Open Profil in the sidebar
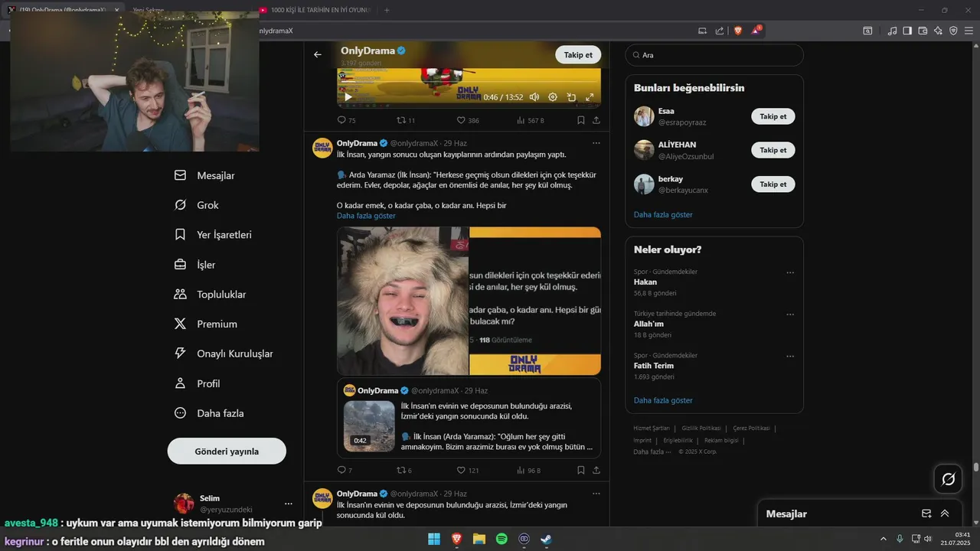Screen dimensions: 980x551 (197, 383)
